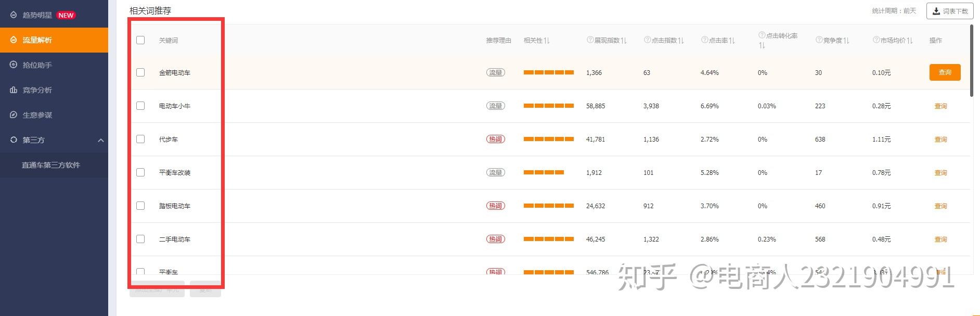Sort by 相关性 column arrows
Screen dimensions: 980x316
pos(547,41)
